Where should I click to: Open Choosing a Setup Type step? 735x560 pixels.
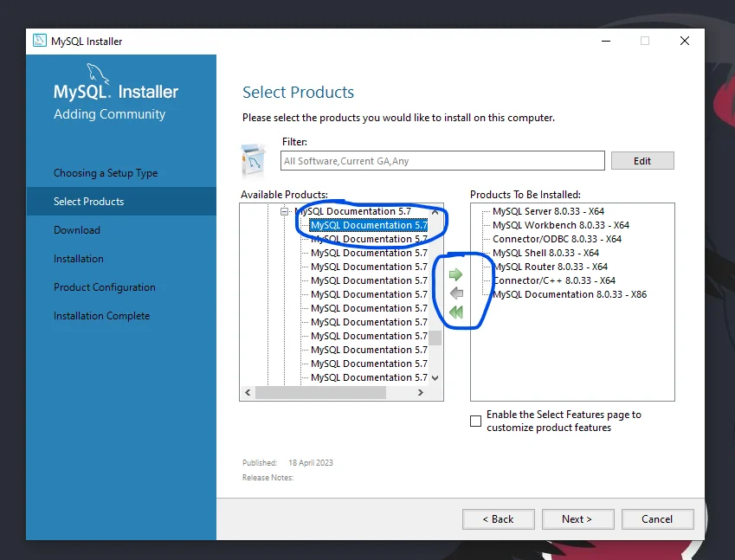(x=106, y=173)
